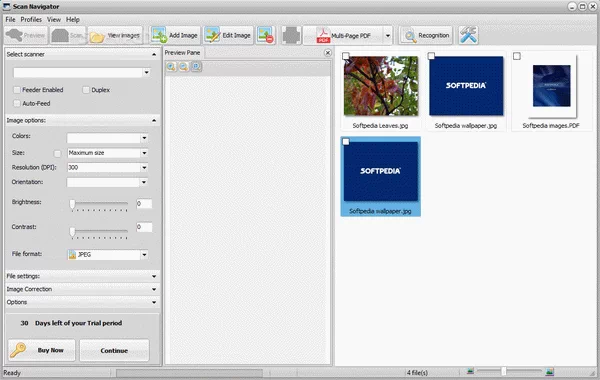
Task: Click zoom in icon in Preview Pane
Action: point(171,67)
